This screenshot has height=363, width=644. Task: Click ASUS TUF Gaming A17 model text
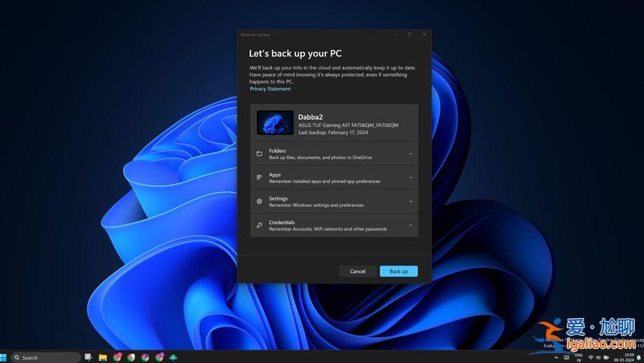(x=349, y=125)
